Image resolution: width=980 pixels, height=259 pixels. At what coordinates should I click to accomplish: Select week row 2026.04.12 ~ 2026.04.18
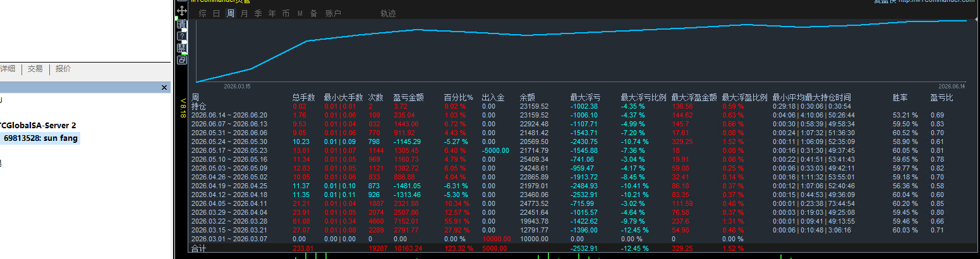coord(229,195)
